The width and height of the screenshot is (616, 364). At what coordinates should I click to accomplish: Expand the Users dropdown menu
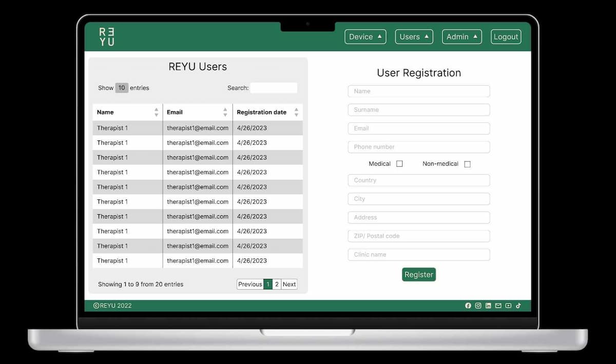(414, 37)
